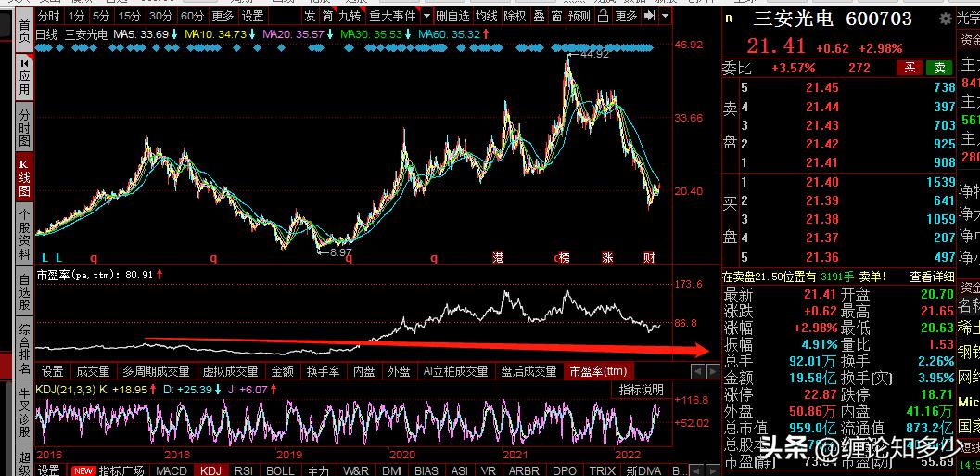Expand the dropdown next to 重大事件
Image resolution: width=980 pixels, height=476 pixels.
426,16
